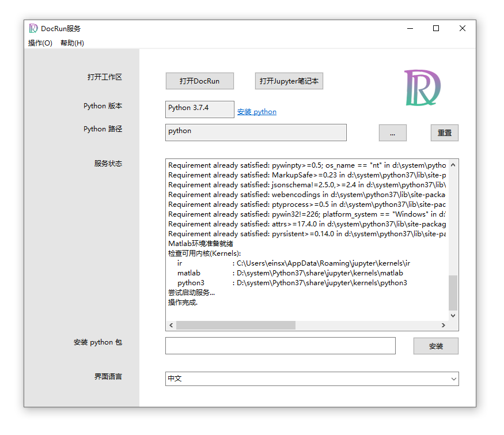504x435 pixels.
Task: Click the large DR logo image
Action: pyautogui.click(x=422, y=88)
